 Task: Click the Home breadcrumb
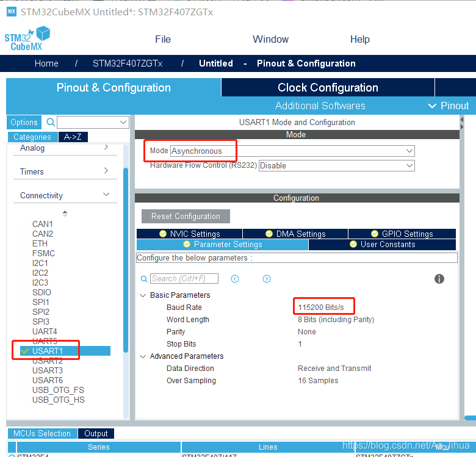coord(46,63)
